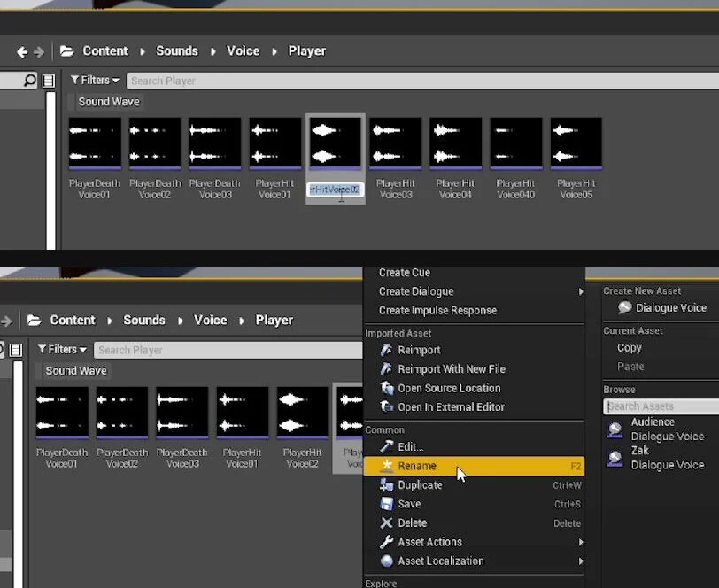
Task: Select the Zak Dialogue Voice asset icon
Action: [614, 458]
